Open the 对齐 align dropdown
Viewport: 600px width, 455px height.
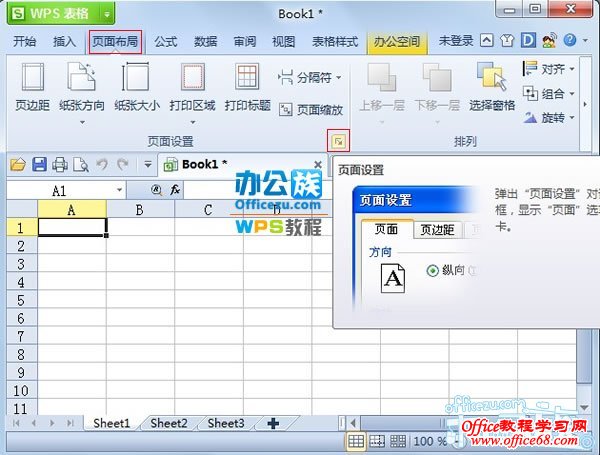[548, 69]
